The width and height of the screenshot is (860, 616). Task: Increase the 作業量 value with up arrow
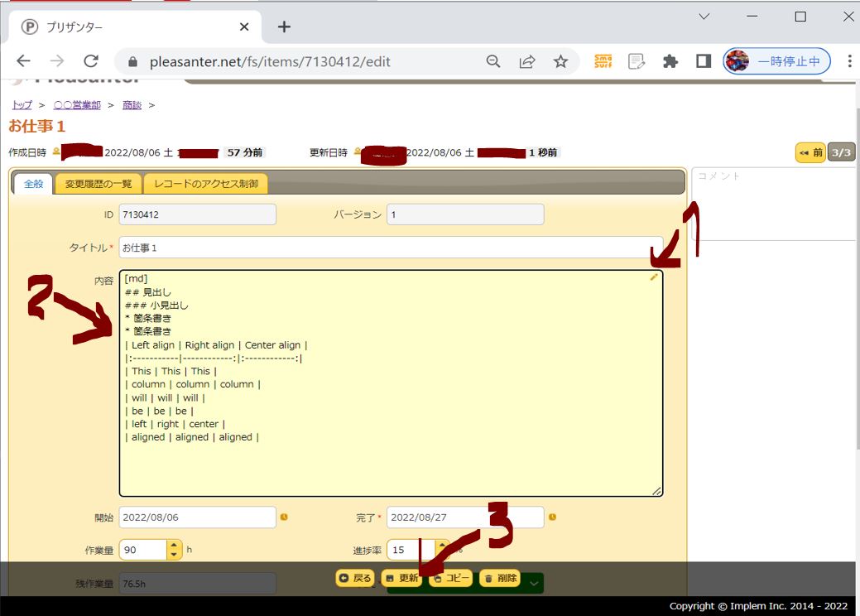pyautogui.click(x=174, y=545)
